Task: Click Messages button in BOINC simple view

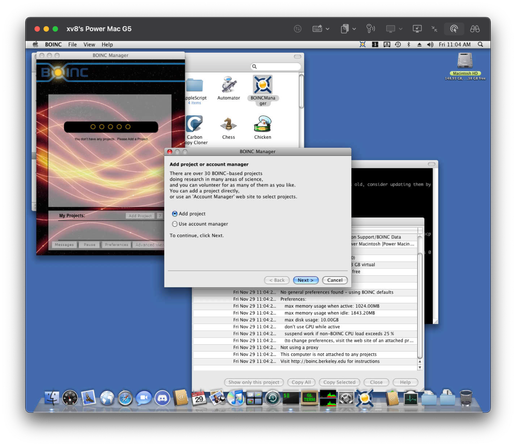Action: [x=64, y=245]
